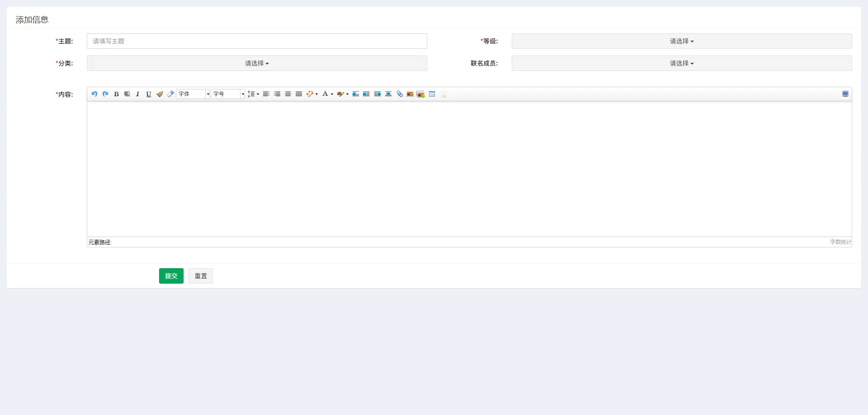The width and height of the screenshot is (868, 415).
Task: Redo the last undone action
Action: (x=105, y=94)
